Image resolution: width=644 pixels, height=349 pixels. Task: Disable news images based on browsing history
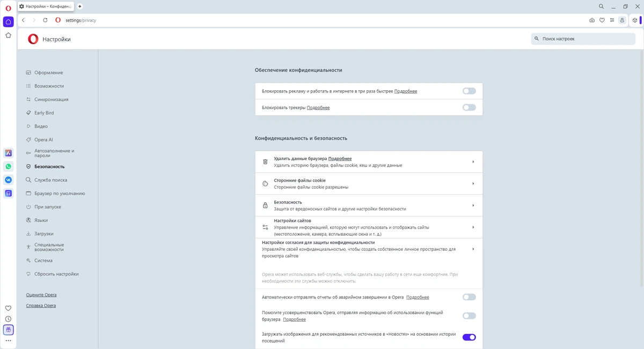coord(469,337)
